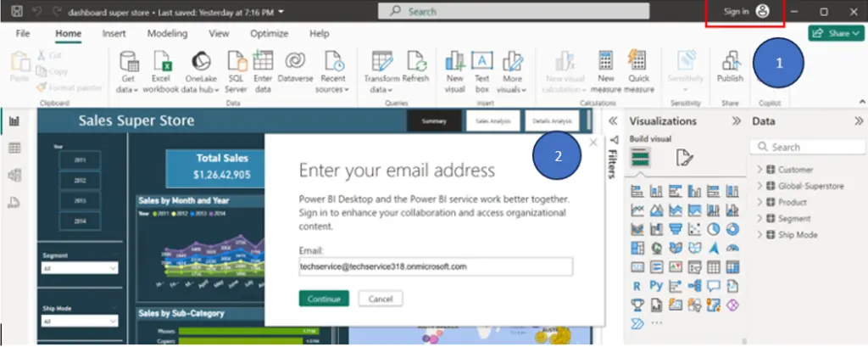Expand the Product table
The width and height of the screenshot is (868, 347).
point(760,202)
